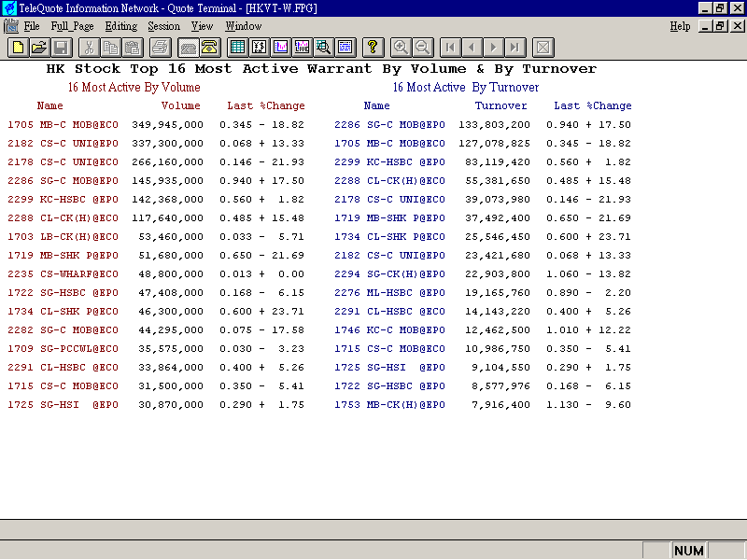Select volume row 1703 LB-CK(H)@ECO

pos(156,237)
